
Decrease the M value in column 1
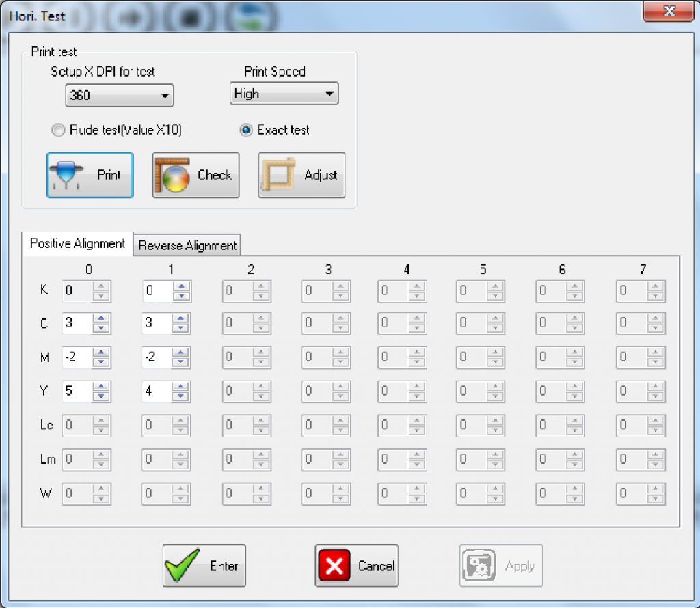pyautogui.click(x=180, y=361)
